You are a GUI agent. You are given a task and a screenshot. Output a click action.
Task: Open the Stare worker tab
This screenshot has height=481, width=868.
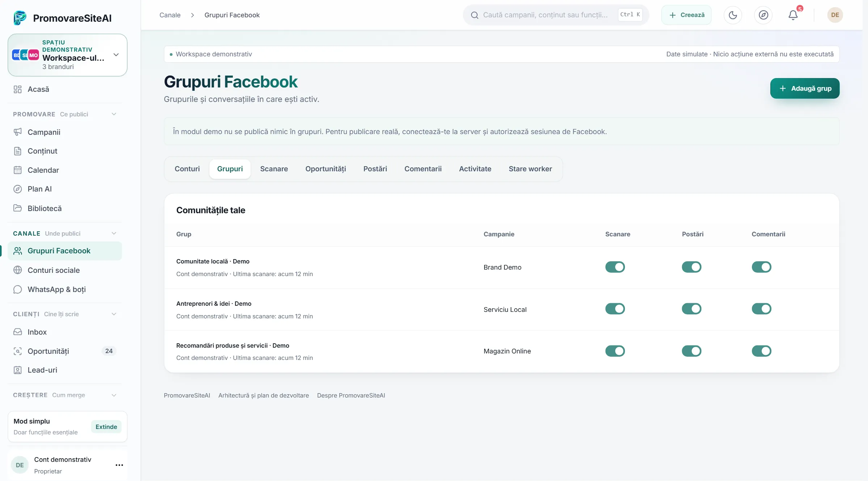530,169
